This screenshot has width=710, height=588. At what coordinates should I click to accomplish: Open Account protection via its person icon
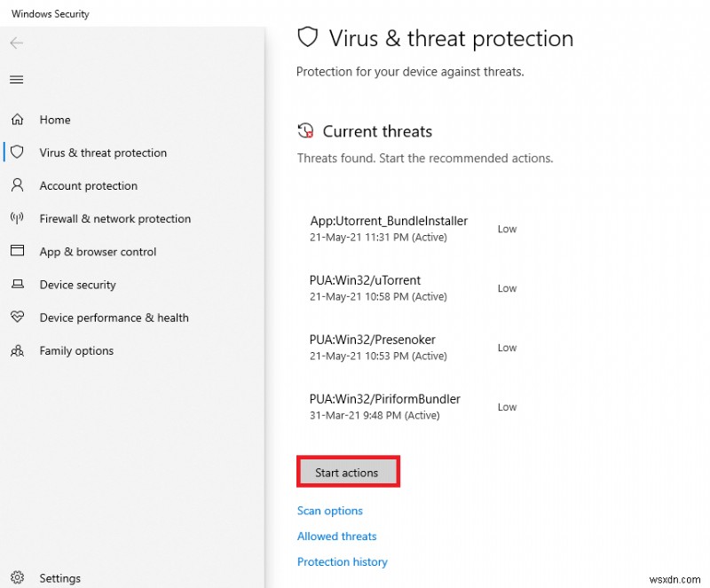point(18,185)
